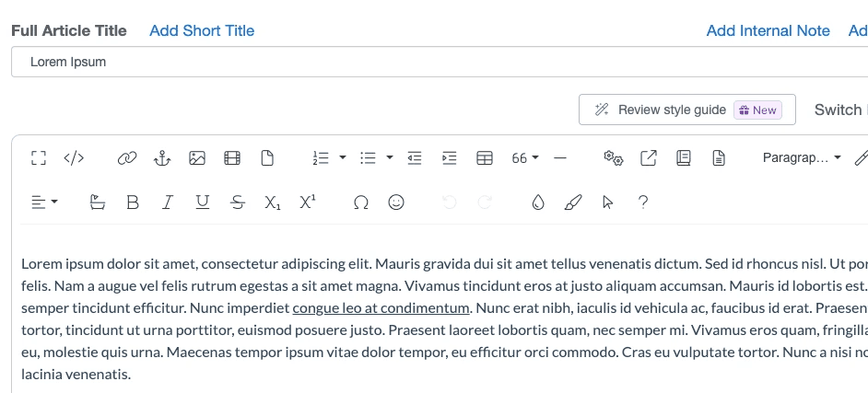Screen dimensions: 868x393
Task: Toggle strikethrough formatting
Action: pos(238,202)
